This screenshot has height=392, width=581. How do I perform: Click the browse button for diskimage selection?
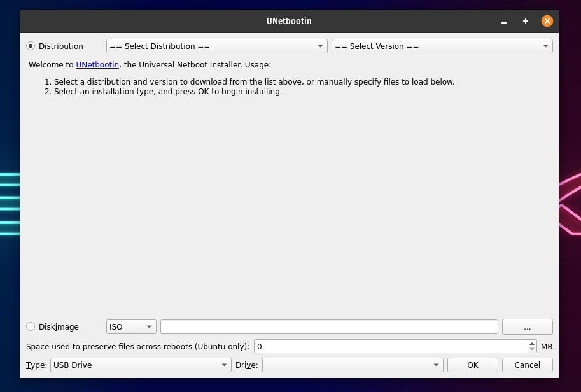pos(527,326)
